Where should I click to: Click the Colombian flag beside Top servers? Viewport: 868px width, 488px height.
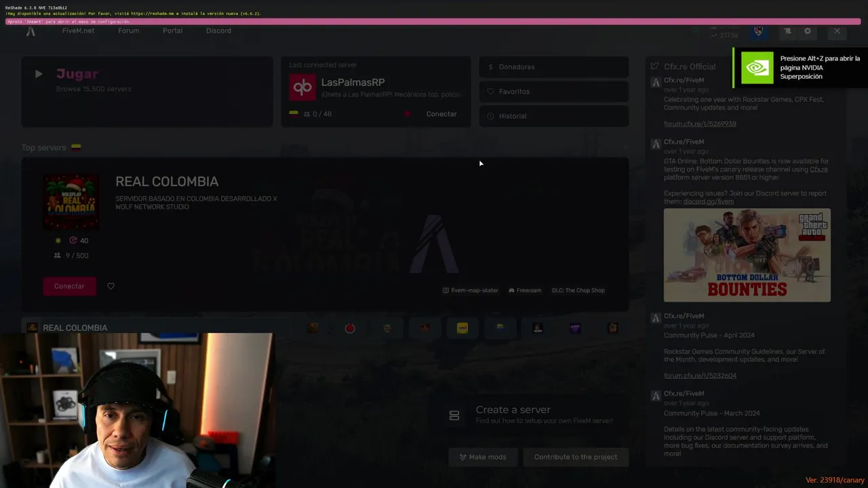76,147
